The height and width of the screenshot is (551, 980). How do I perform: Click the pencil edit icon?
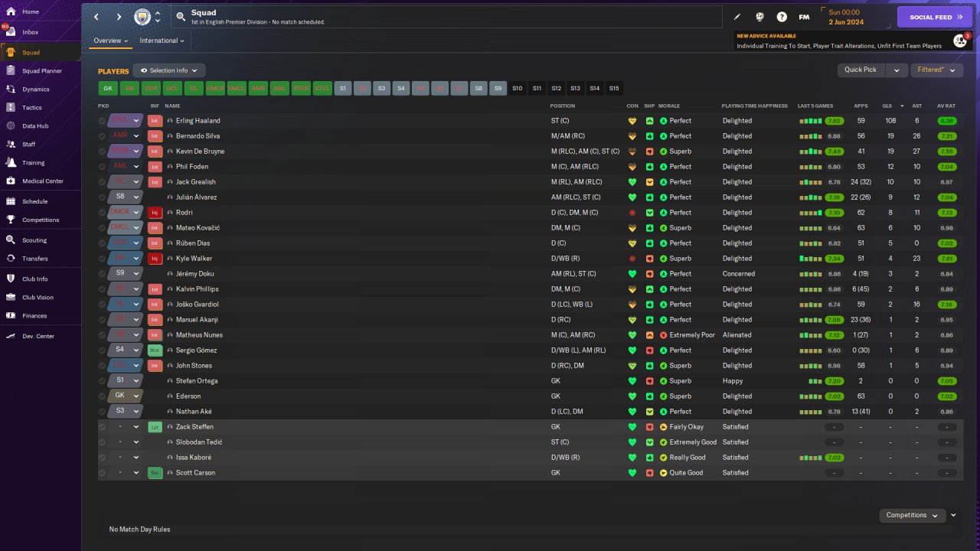(737, 17)
